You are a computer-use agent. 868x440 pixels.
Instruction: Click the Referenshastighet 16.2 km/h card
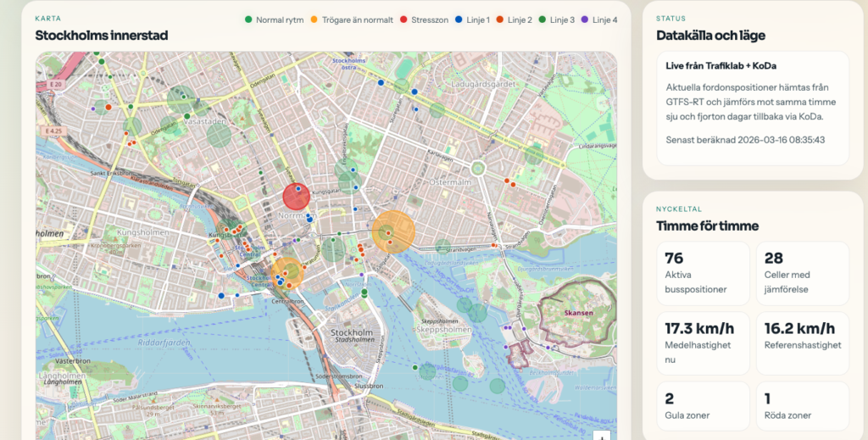point(802,343)
